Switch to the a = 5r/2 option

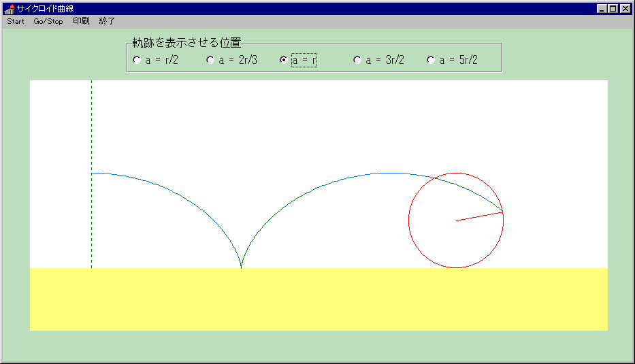coord(431,60)
